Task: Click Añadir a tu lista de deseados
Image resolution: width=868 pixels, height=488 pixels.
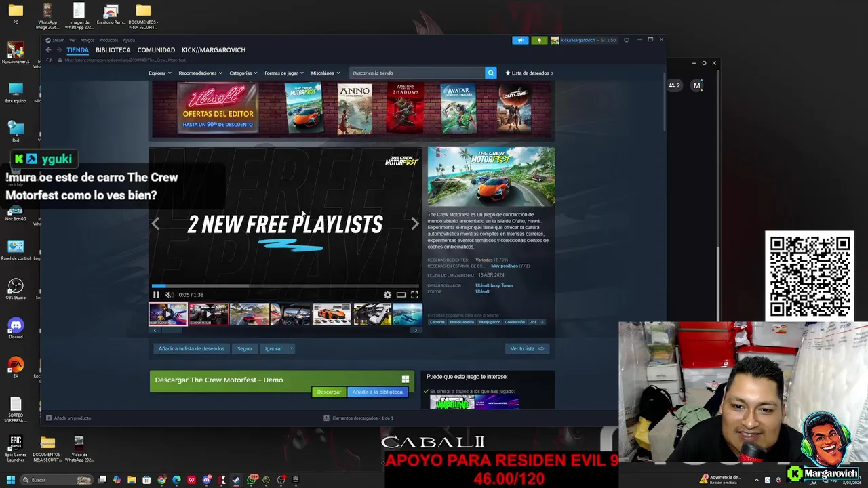Action: [191, 348]
